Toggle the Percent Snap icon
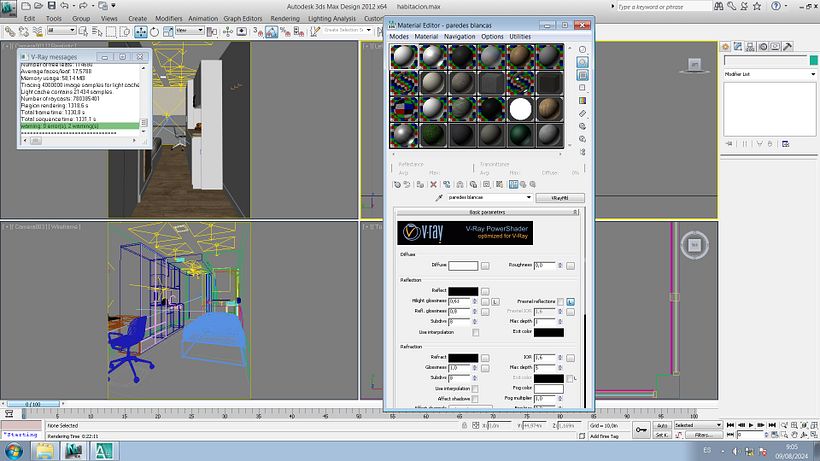Screen dimensions: 820x461 coord(285,32)
